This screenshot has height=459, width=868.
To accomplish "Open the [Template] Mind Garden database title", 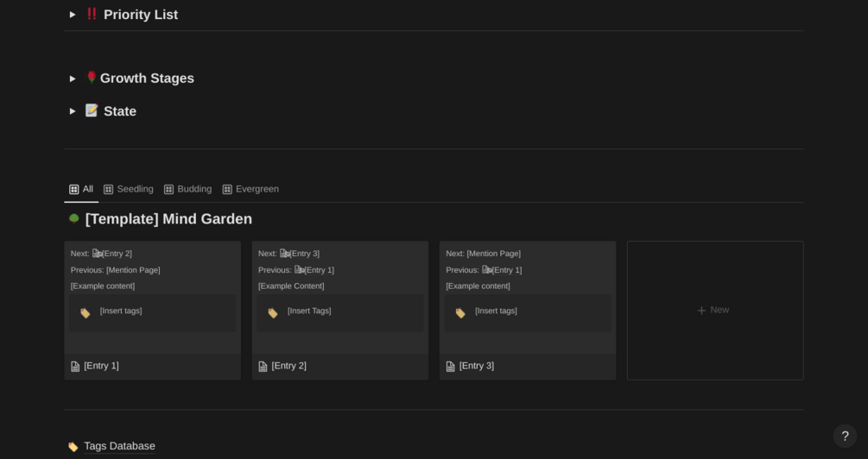I will click(x=168, y=219).
